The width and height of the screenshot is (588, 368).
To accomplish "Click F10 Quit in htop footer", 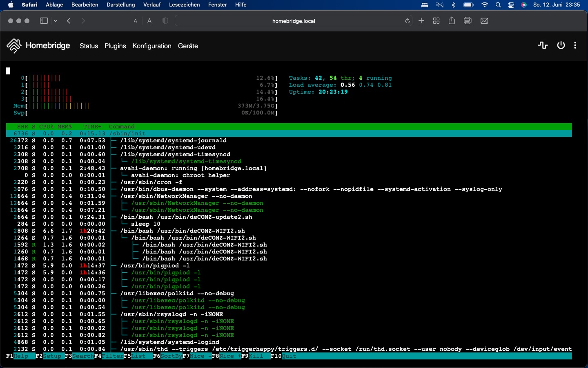I will 289,356.
